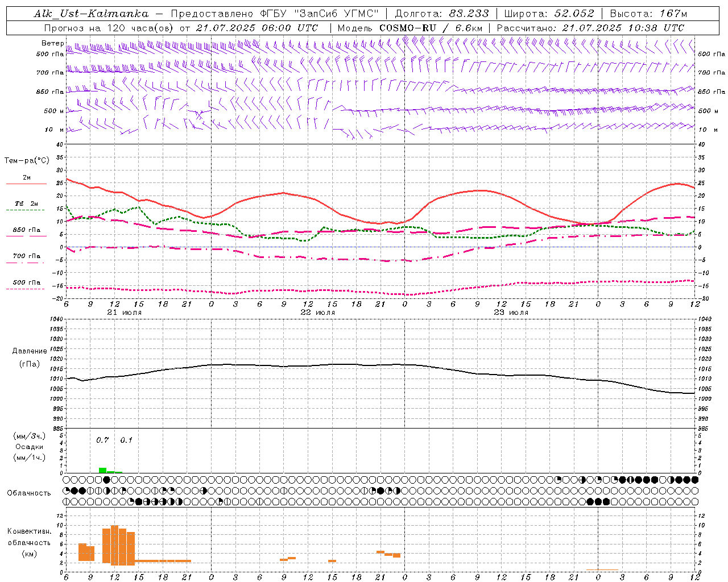Screen dimensions: 728x582
Task: Click the Рассчитано: 21.07.2025 10:38 UTC timestamp
Action: tap(590, 28)
